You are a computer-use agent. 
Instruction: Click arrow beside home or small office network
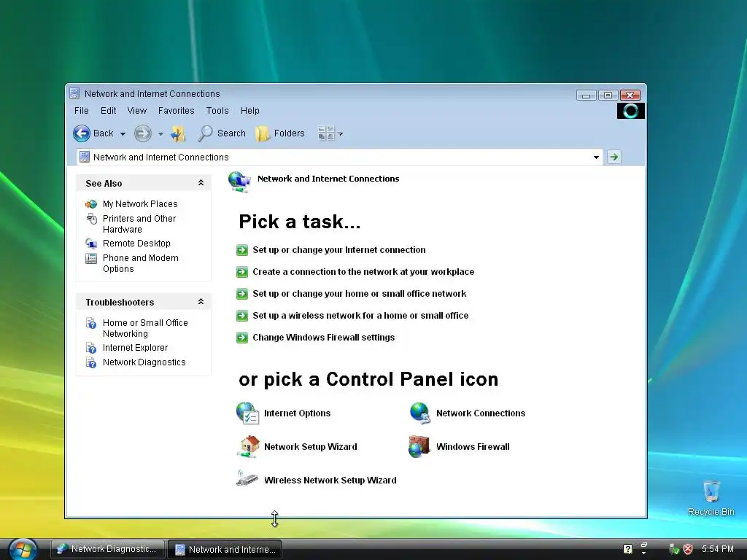click(x=242, y=294)
